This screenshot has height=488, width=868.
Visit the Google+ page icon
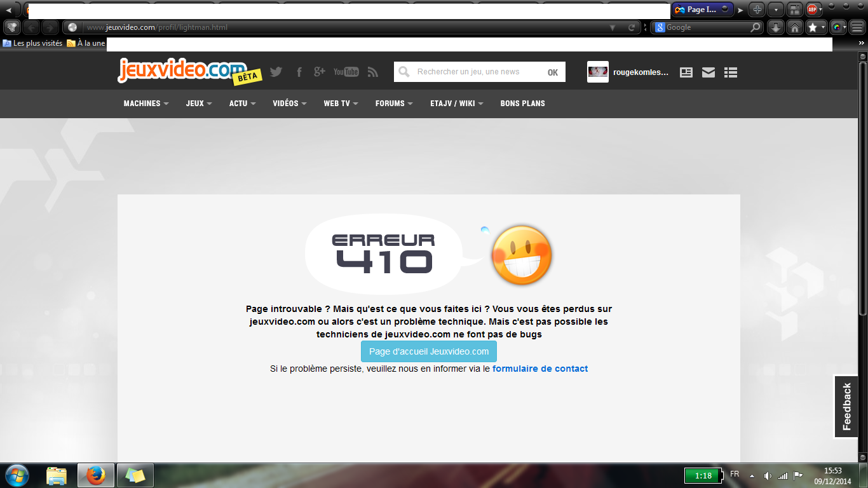[x=320, y=72]
